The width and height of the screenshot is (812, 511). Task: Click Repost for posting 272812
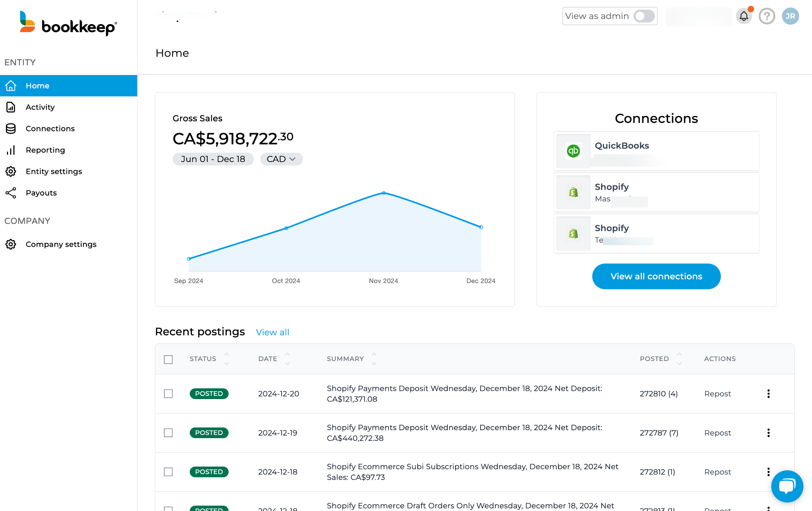(x=717, y=472)
